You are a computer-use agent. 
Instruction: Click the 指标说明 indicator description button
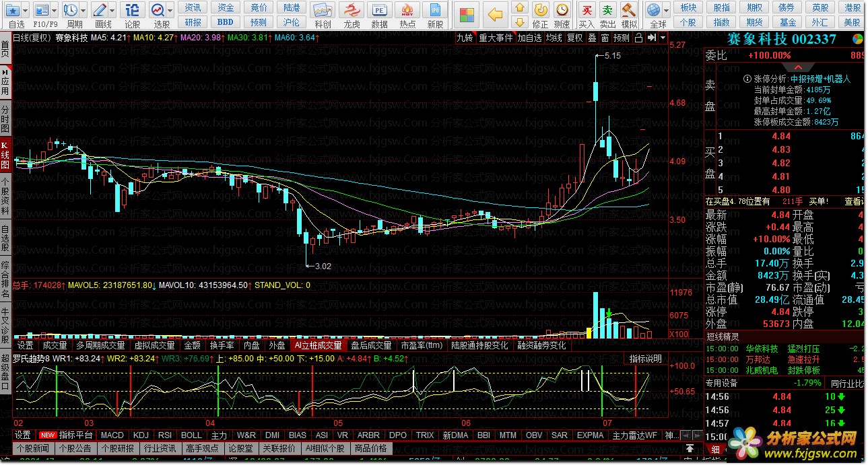click(646, 359)
